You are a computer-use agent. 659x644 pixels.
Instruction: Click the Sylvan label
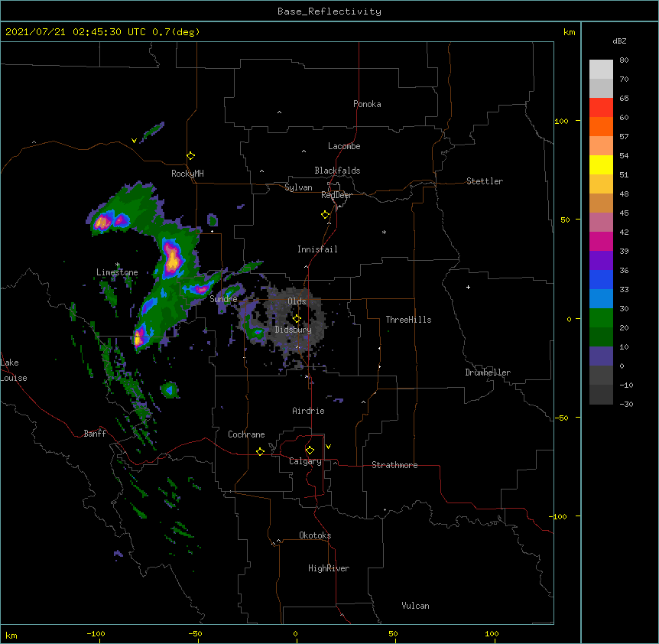coord(298,187)
